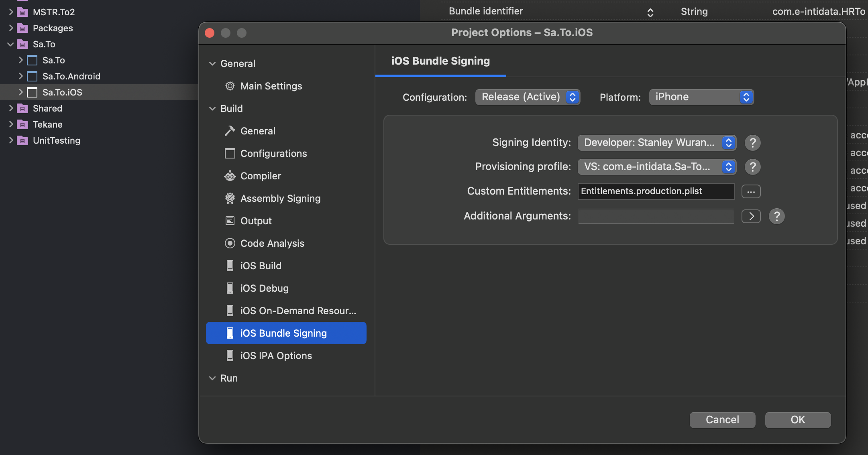This screenshot has width=868, height=455.
Task: Open the Platform dropdown showing iPhone
Action: (701, 97)
